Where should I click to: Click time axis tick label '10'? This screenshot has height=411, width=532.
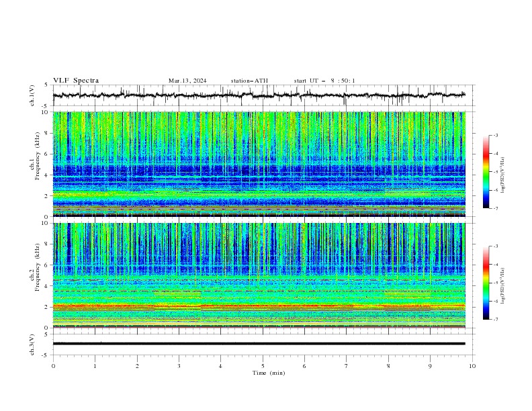click(472, 366)
